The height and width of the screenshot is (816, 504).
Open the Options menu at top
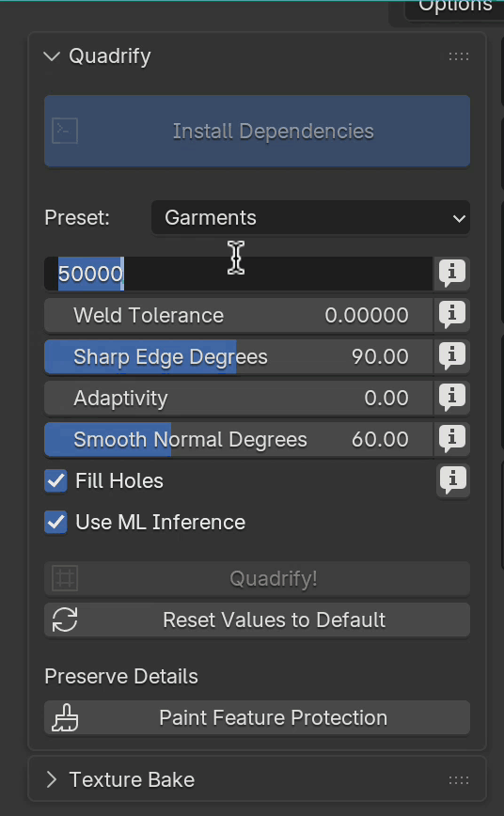tap(454, 8)
